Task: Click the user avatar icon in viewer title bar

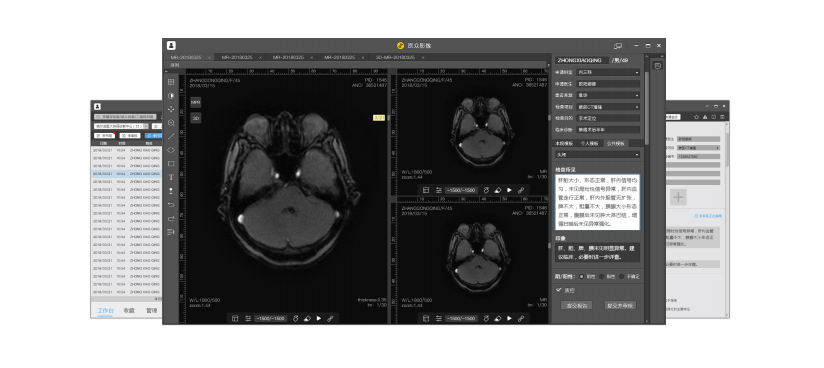Action: [x=171, y=46]
